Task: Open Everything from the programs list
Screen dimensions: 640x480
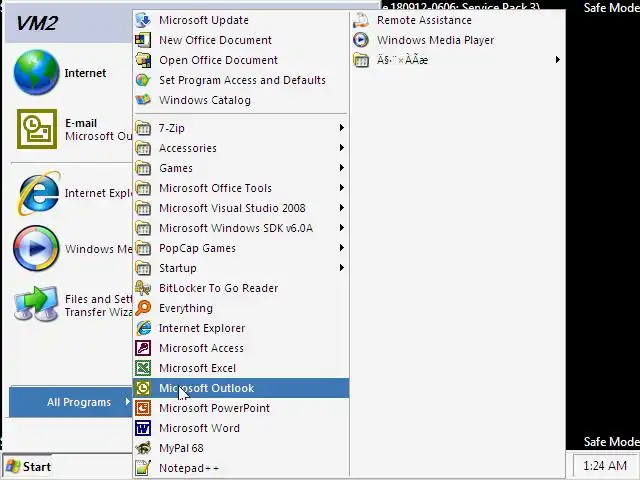Action: [x=241, y=308]
